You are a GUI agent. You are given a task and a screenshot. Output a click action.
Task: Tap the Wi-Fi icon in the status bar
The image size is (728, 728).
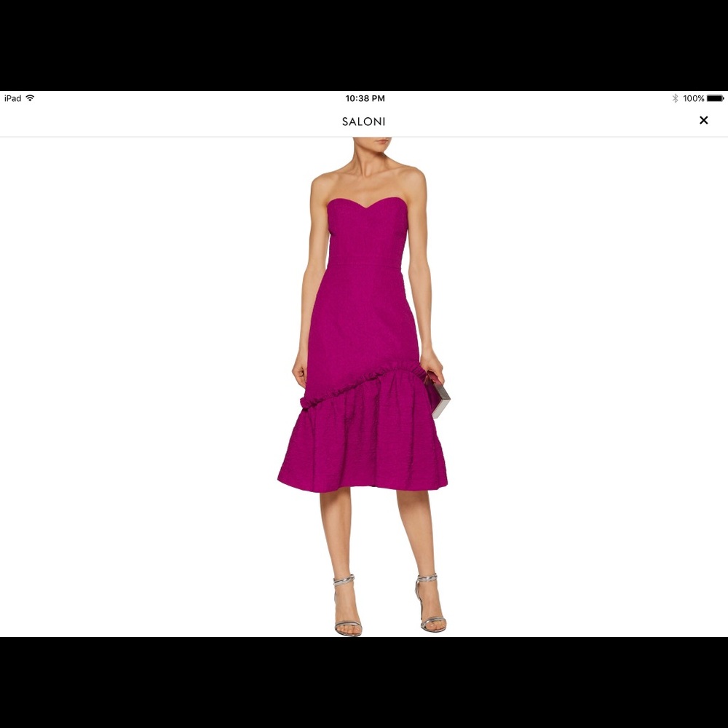tap(29, 98)
